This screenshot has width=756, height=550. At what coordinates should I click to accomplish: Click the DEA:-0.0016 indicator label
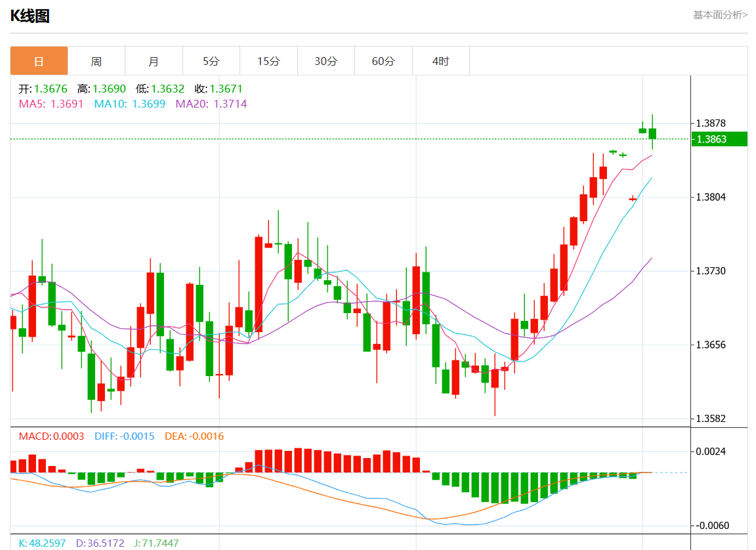pyautogui.click(x=194, y=436)
